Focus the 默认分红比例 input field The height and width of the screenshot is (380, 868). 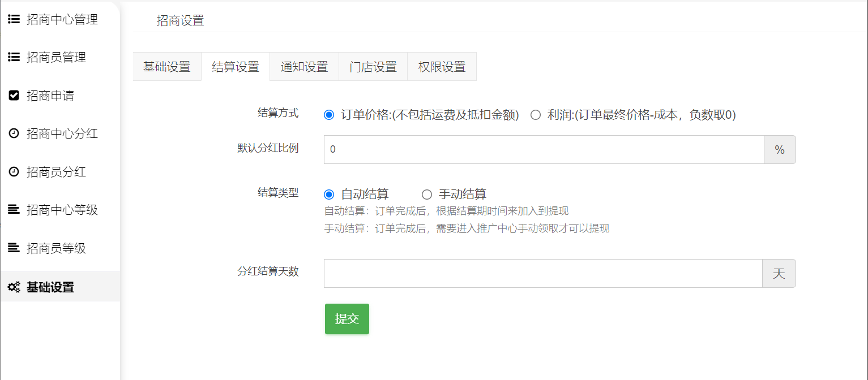pyautogui.click(x=544, y=149)
